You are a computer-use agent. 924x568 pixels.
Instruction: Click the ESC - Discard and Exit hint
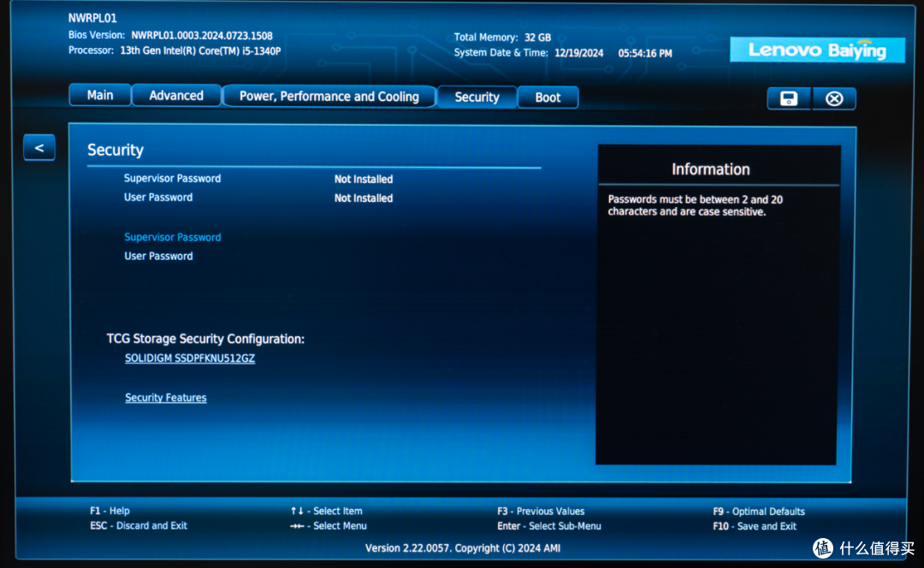click(139, 525)
